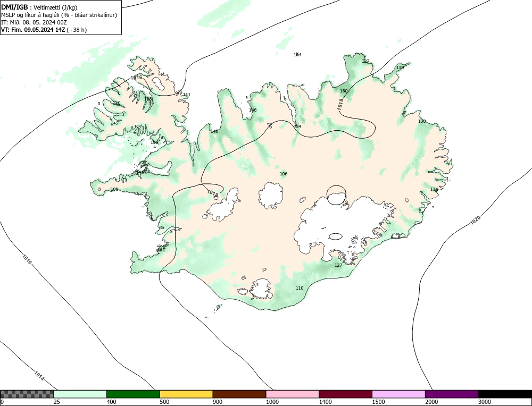Click the dark green 400–500 legend swatch
The image size is (532, 406).
click(x=133, y=394)
